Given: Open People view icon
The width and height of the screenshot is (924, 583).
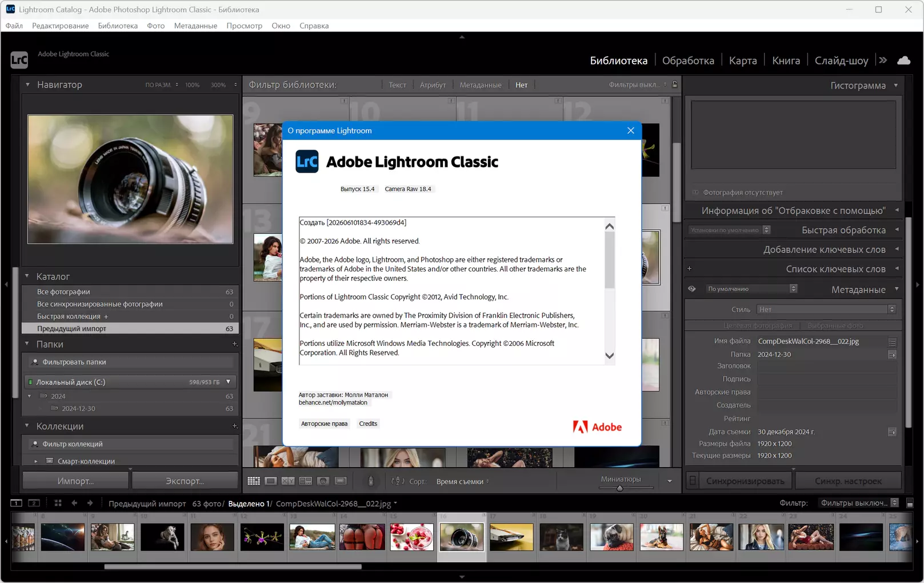Looking at the screenshot, I should click(323, 481).
